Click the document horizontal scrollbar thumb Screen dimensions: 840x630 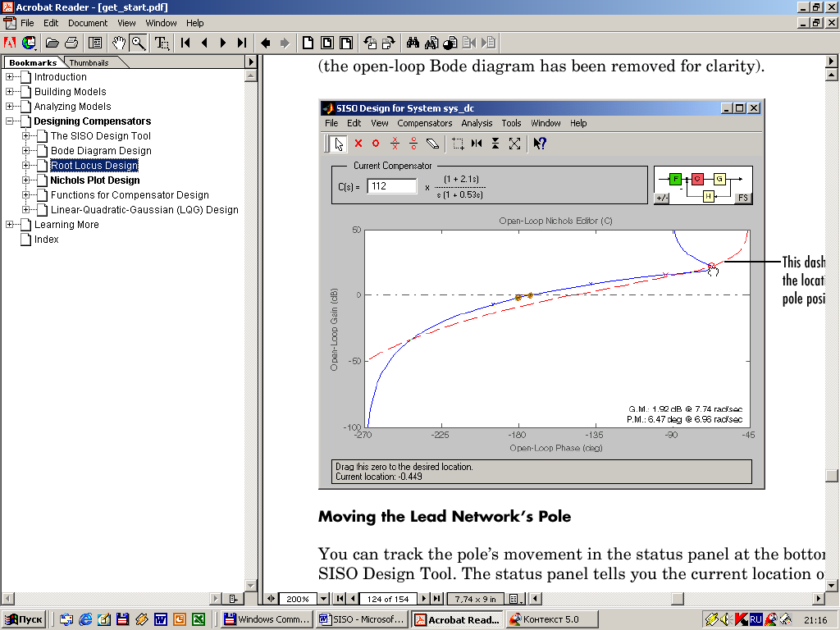(x=678, y=598)
